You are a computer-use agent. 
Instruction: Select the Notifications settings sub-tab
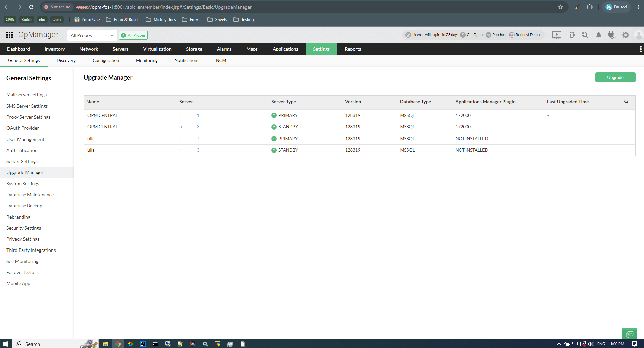coord(187,60)
